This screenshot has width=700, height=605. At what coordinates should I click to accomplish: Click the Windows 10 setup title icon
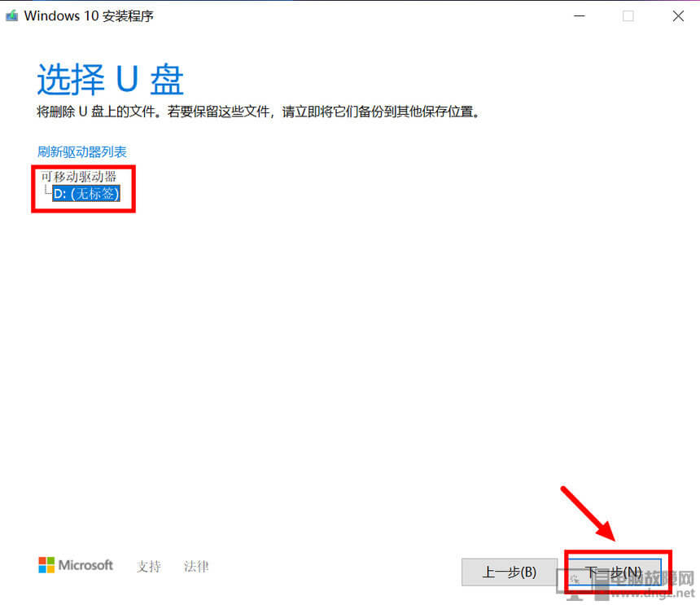tap(11, 16)
